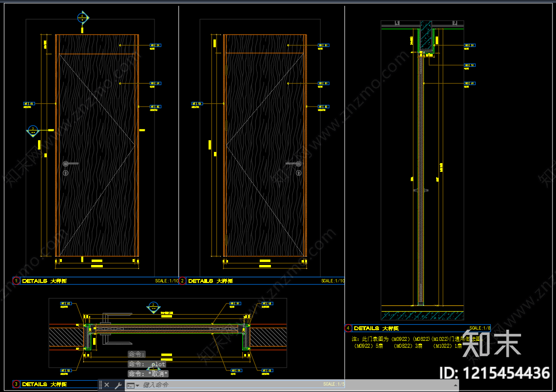Image resolution: width=556 pixels, height=392 pixels.
Task: Select section callout 3 left of the first door
Action: pos(33,131)
